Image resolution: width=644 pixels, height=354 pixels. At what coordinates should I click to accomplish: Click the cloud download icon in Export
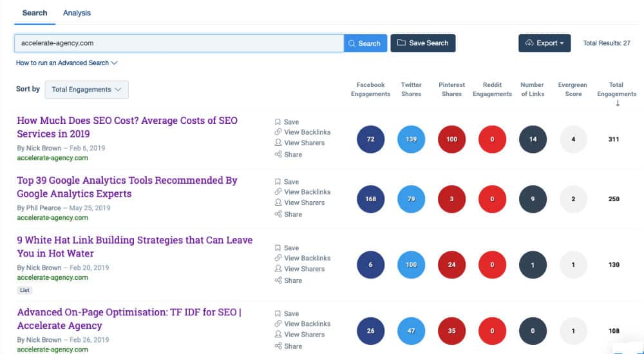(529, 43)
